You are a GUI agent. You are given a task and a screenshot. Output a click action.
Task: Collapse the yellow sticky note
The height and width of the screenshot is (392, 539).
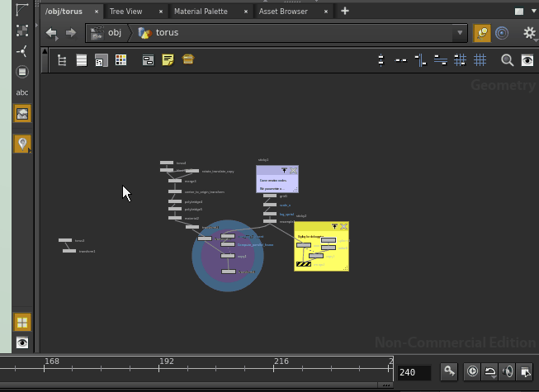[334, 225]
